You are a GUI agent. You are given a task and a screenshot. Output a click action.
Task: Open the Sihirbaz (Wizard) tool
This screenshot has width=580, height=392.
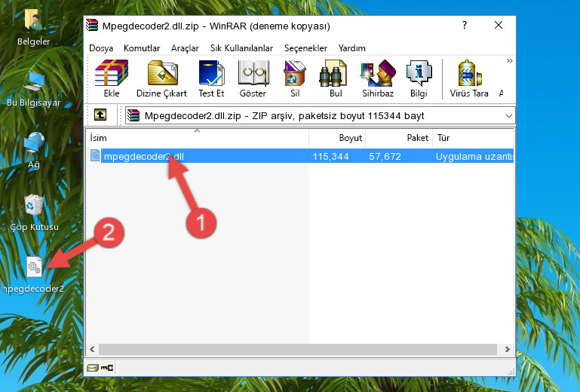(378, 78)
